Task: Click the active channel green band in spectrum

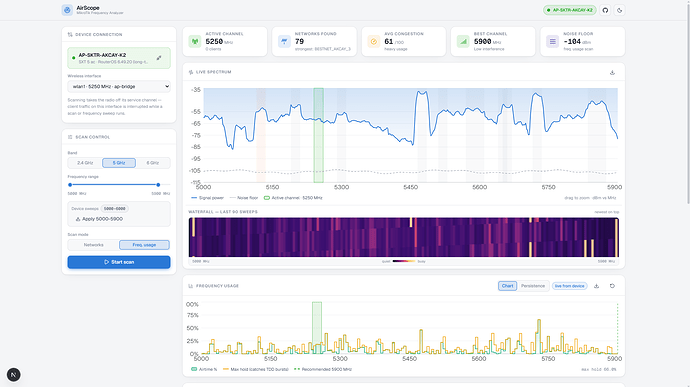Action: [319, 135]
